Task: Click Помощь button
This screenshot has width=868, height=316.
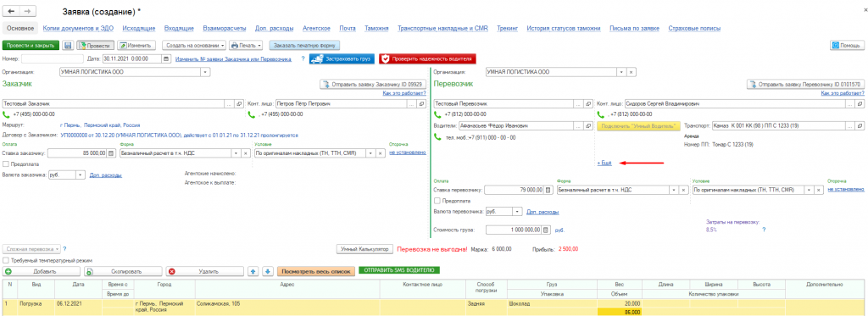Action: point(847,46)
